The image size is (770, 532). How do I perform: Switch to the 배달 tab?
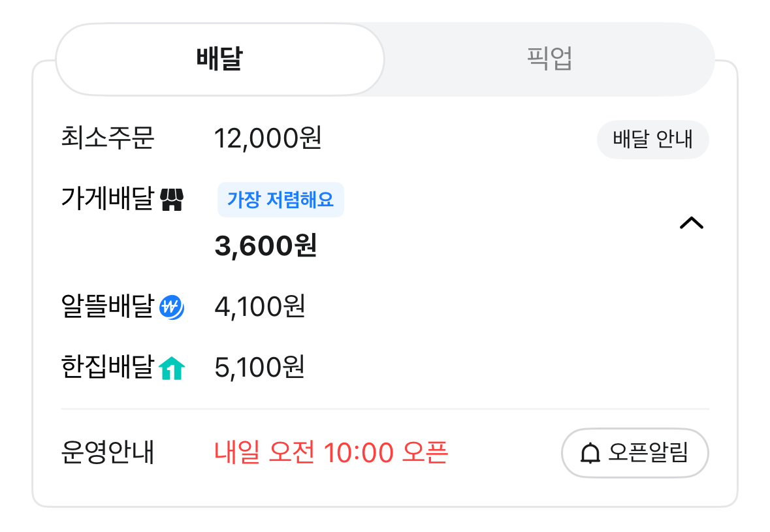click(x=219, y=59)
